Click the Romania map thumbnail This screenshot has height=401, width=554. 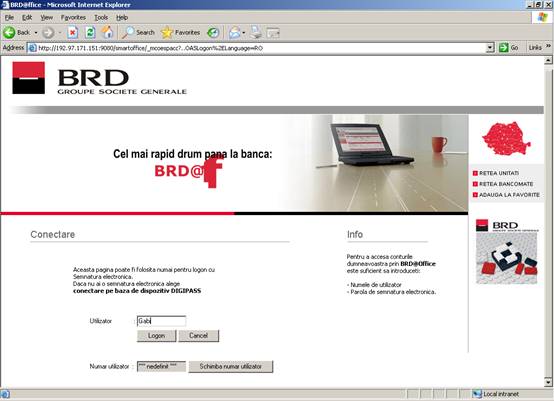point(506,139)
